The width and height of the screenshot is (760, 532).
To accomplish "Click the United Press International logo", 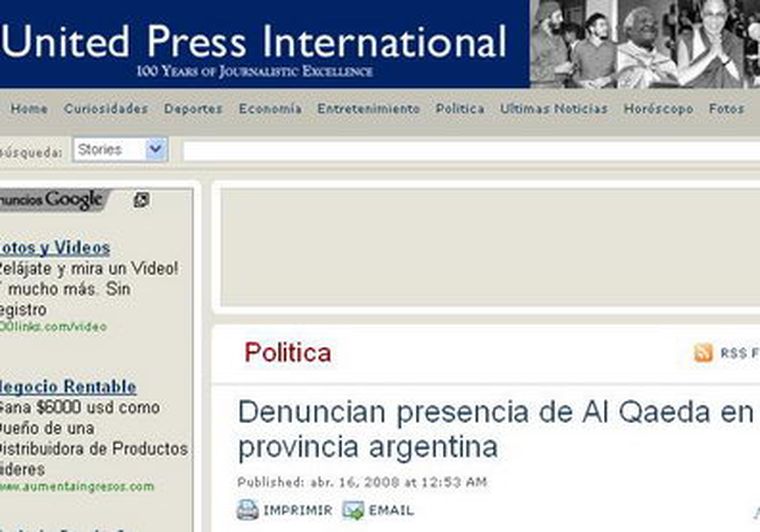I will click(x=253, y=42).
